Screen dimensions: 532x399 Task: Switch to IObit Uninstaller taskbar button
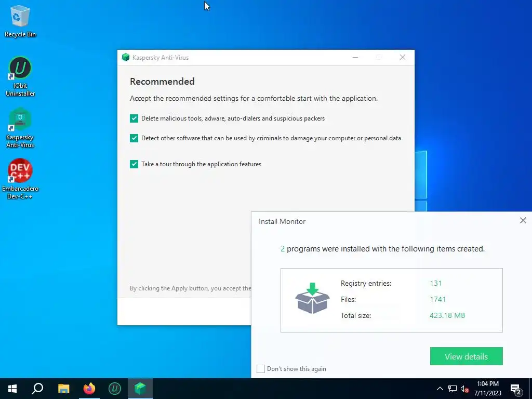click(115, 389)
